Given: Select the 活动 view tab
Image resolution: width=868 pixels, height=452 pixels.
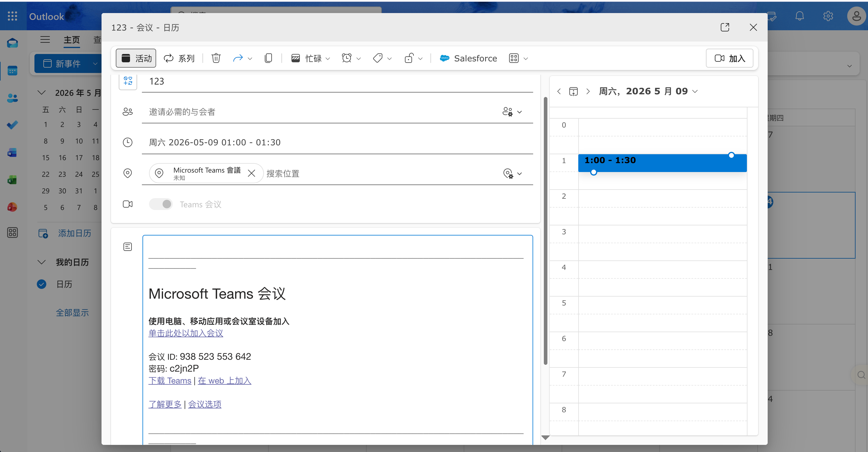Looking at the screenshot, I should click(x=136, y=58).
